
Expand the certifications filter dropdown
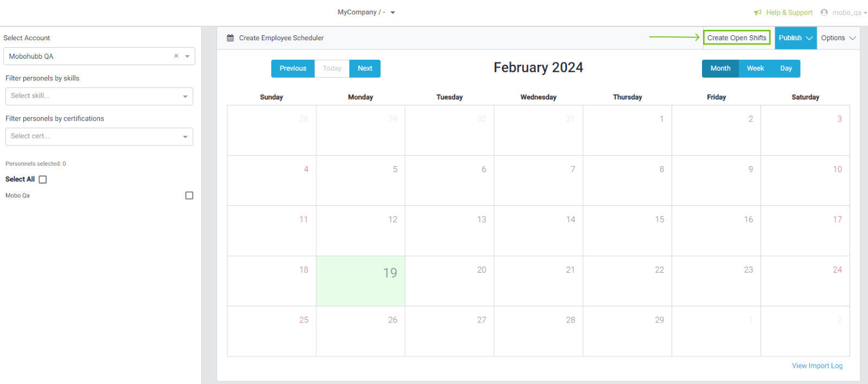click(185, 137)
